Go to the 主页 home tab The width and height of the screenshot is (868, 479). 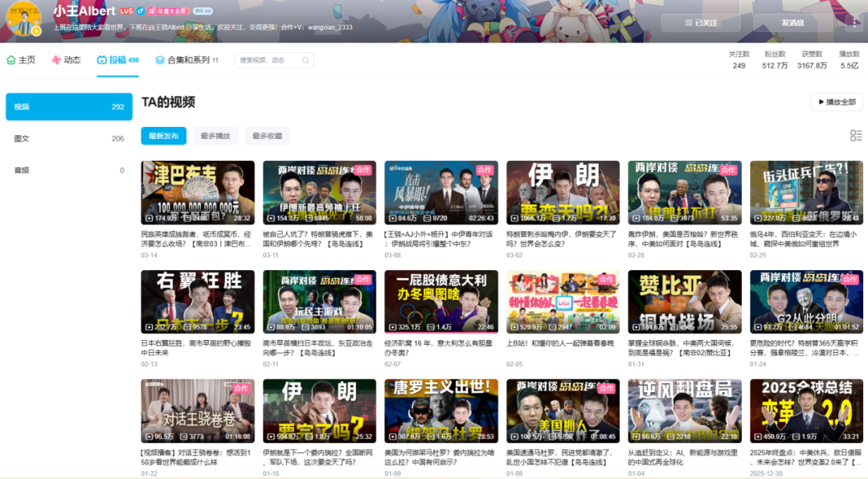22,60
